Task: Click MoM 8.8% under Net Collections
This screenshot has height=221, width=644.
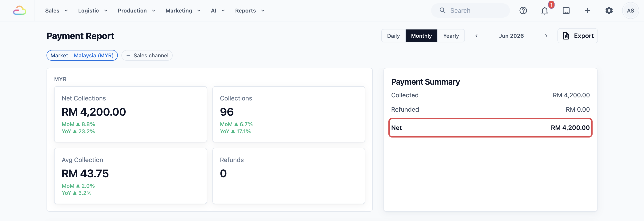Action: point(78,124)
